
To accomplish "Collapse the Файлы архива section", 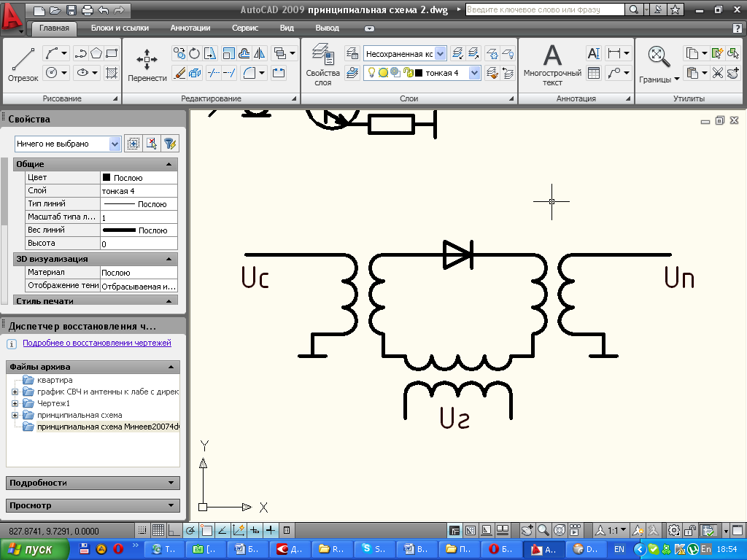I will 171,367.
